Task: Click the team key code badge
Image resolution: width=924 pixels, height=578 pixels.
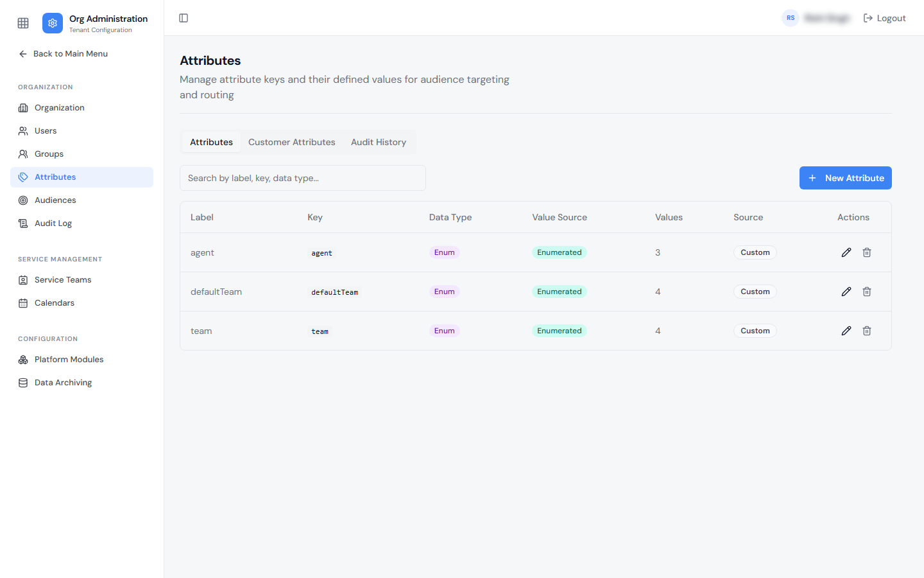Action: tap(320, 331)
